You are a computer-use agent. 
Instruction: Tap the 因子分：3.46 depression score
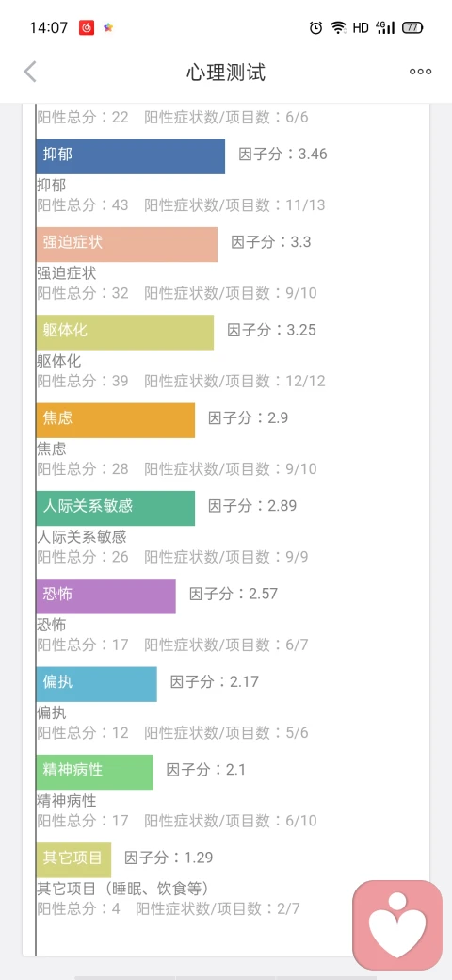pyautogui.click(x=282, y=154)
